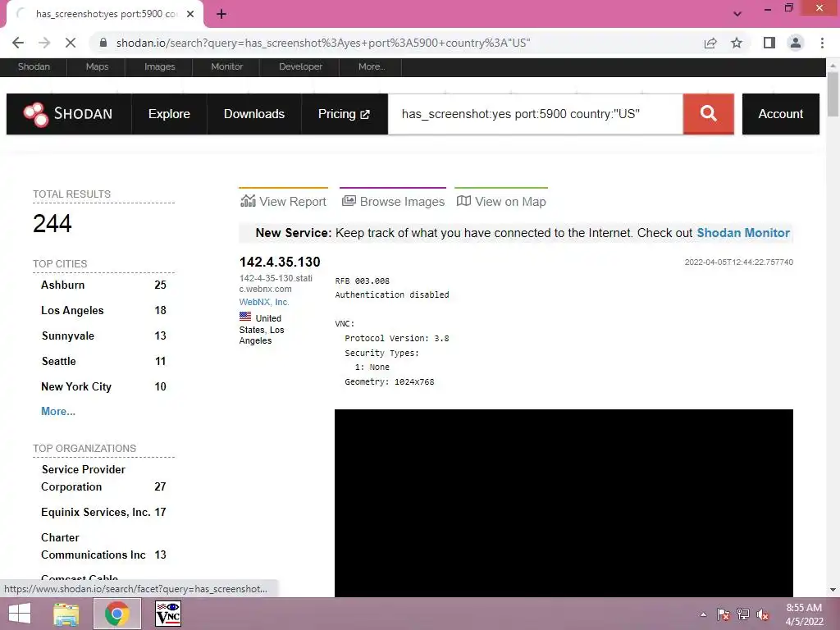This screenshot has height=630, width=840.
Task: Click the padlock site info icon
Action: tap(103, 43)
